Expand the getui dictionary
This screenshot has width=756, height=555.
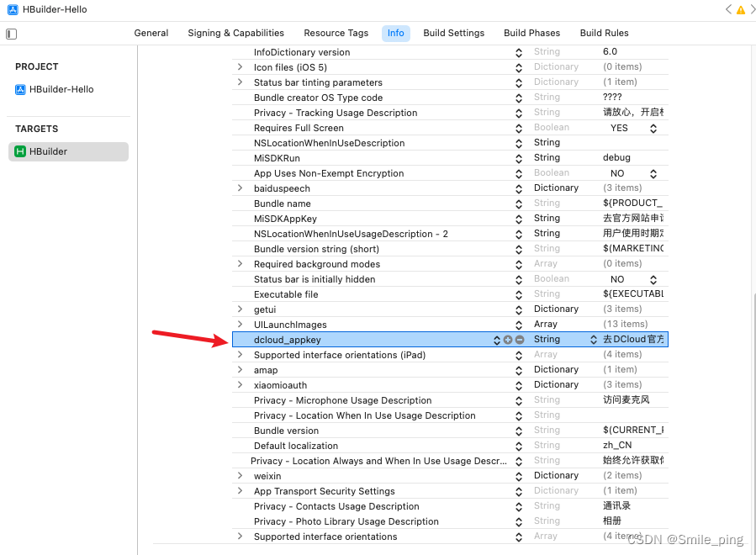241,309
